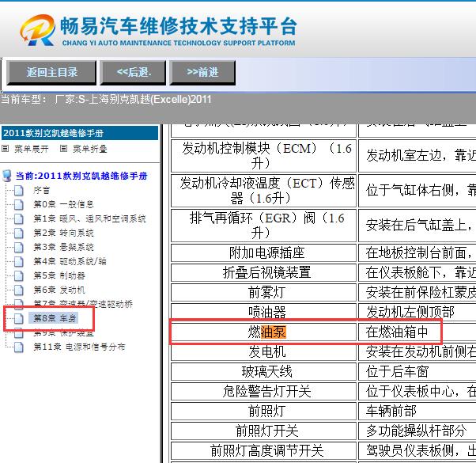Screen dimensions: 476x463
Task: Click the 排气再循环（EGR）阀 cell
Action: point(263,226)
